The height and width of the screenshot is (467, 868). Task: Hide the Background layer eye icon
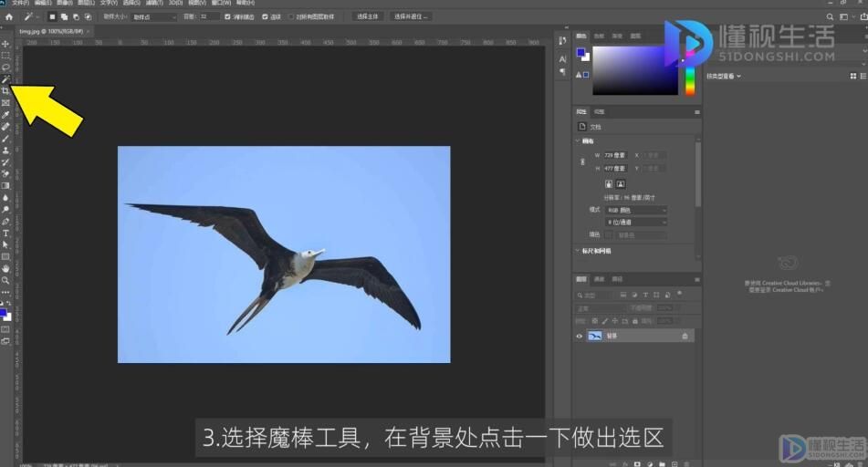point(579,336)
